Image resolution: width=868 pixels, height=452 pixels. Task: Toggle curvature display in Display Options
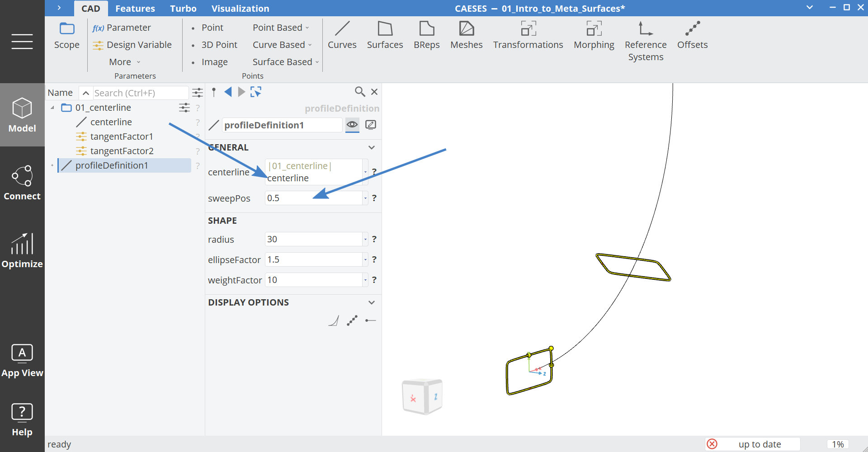tap(334, 320)
